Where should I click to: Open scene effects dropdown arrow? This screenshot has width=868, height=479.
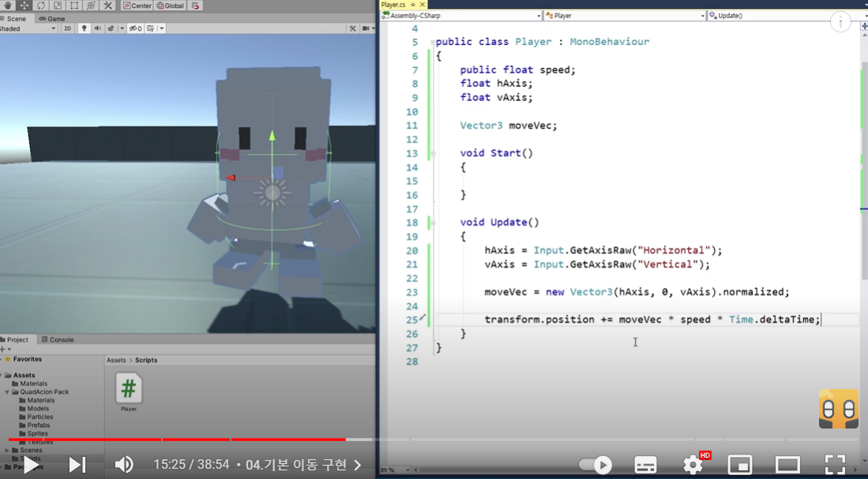pos(122,28)
